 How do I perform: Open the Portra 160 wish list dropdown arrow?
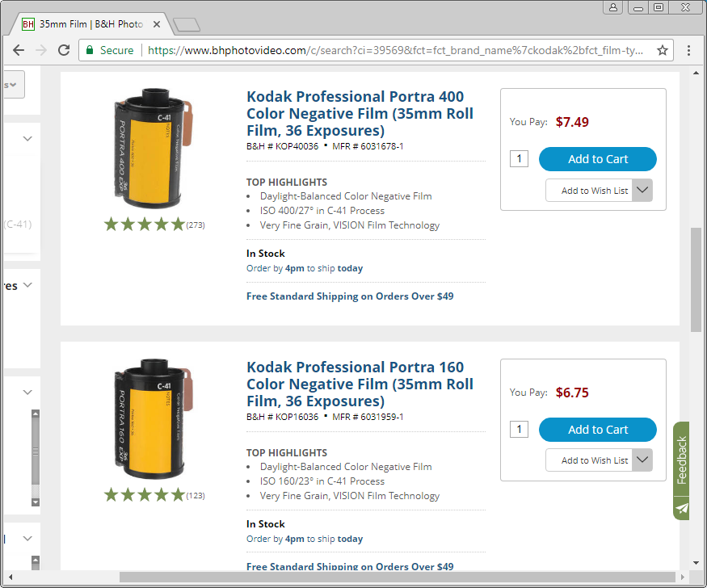[x=642, y=460]
